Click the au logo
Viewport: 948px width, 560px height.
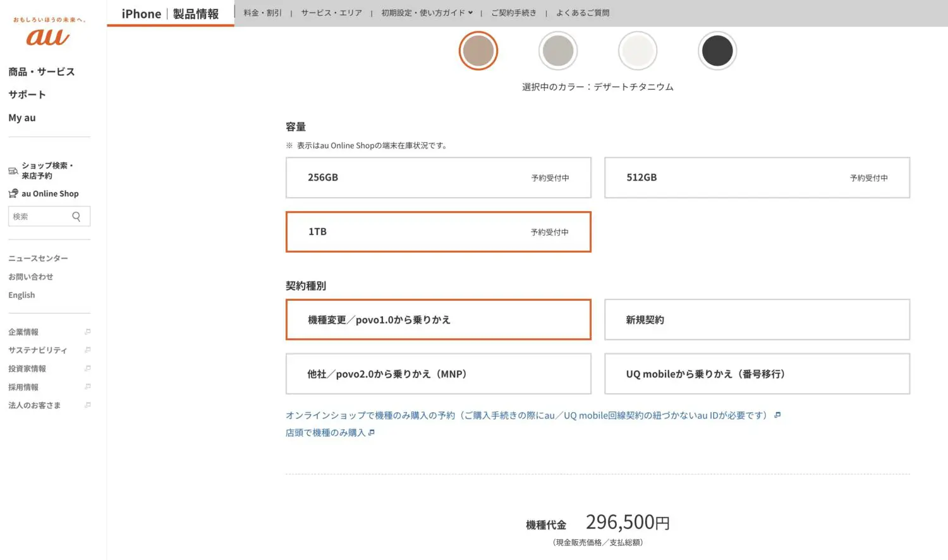click(x=48, y=37)
